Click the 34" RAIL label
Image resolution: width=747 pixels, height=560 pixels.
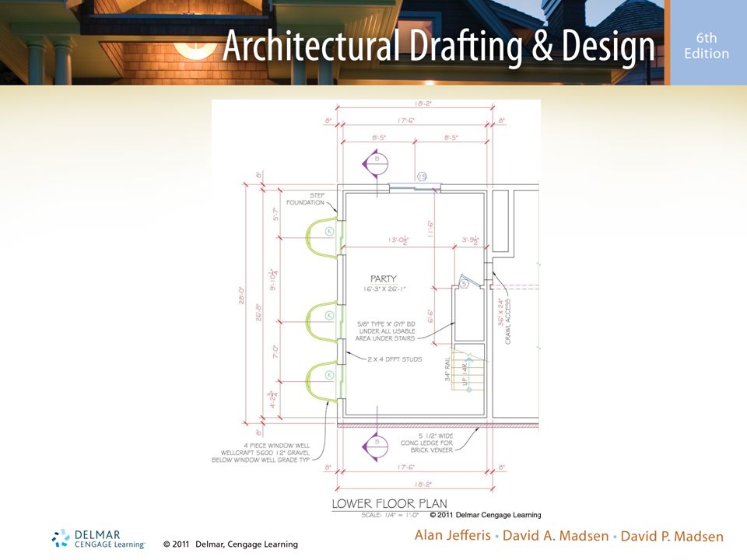click(x=448, y=369)
